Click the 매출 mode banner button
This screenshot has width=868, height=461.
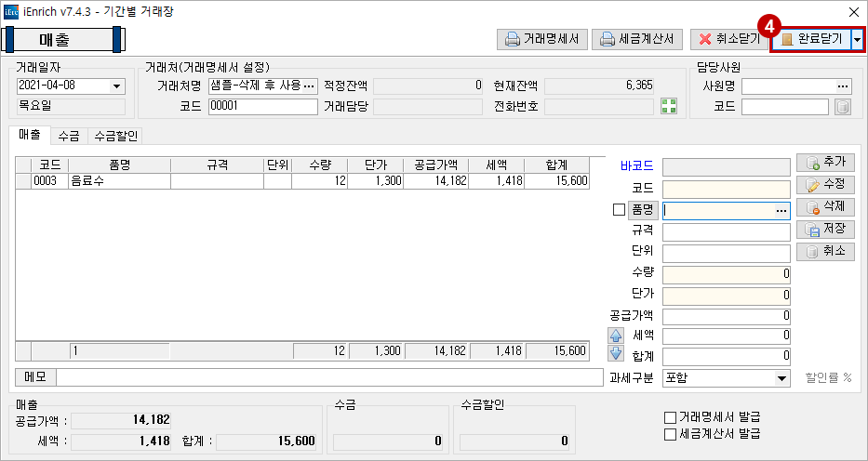[x=62, y=40]
